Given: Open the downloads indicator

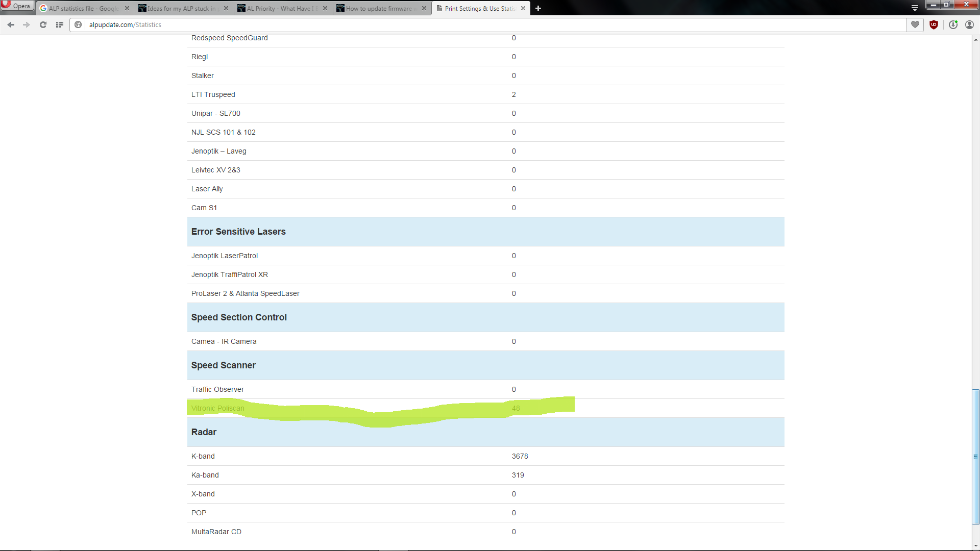Looking at the screenshot, I should (x=953, y=24).
